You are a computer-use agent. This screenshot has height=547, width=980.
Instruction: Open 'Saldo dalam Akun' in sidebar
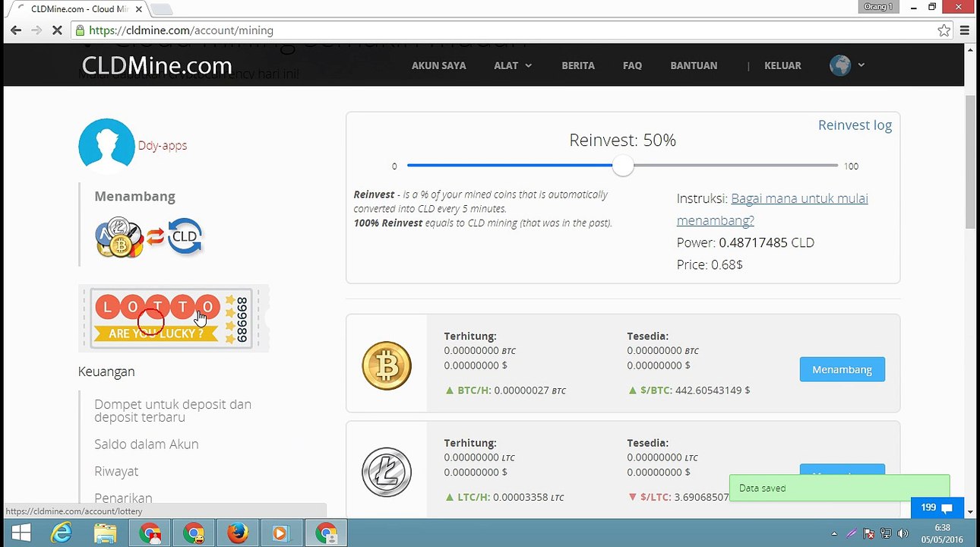pos(147,444)
